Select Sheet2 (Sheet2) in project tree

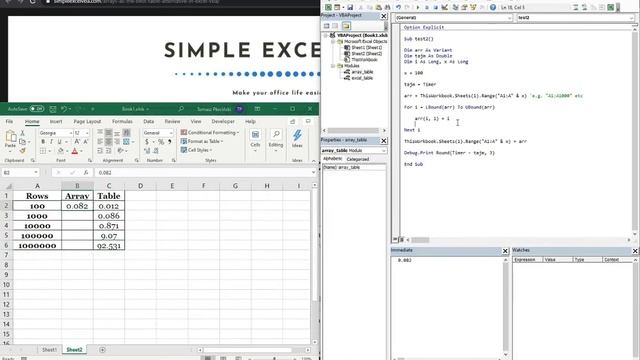367,53
